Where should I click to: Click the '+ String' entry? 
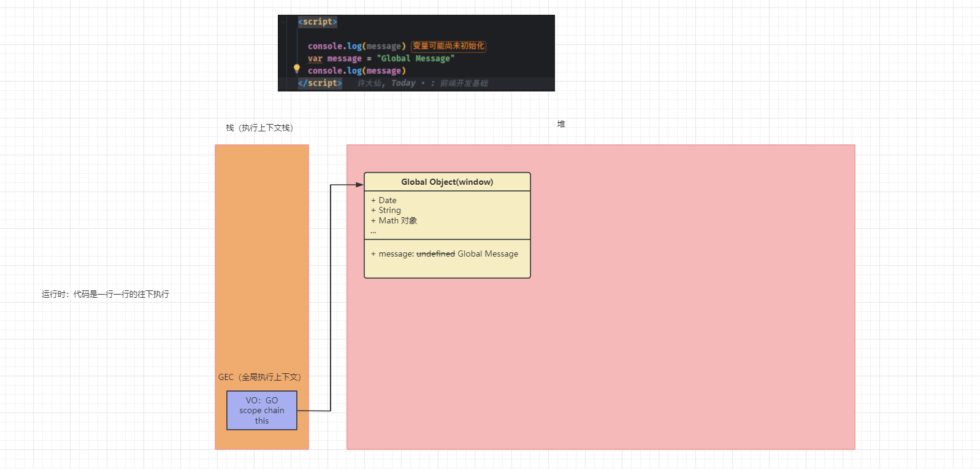[386, 210]
